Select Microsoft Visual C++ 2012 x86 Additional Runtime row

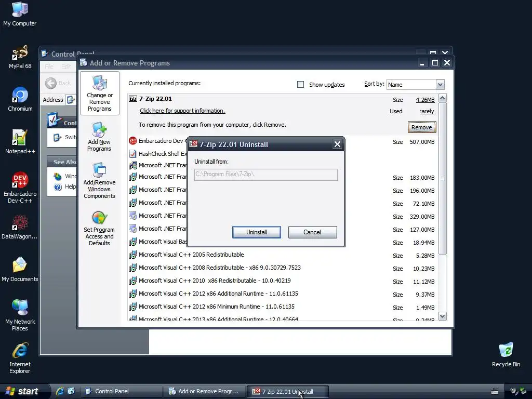point(283,294)
